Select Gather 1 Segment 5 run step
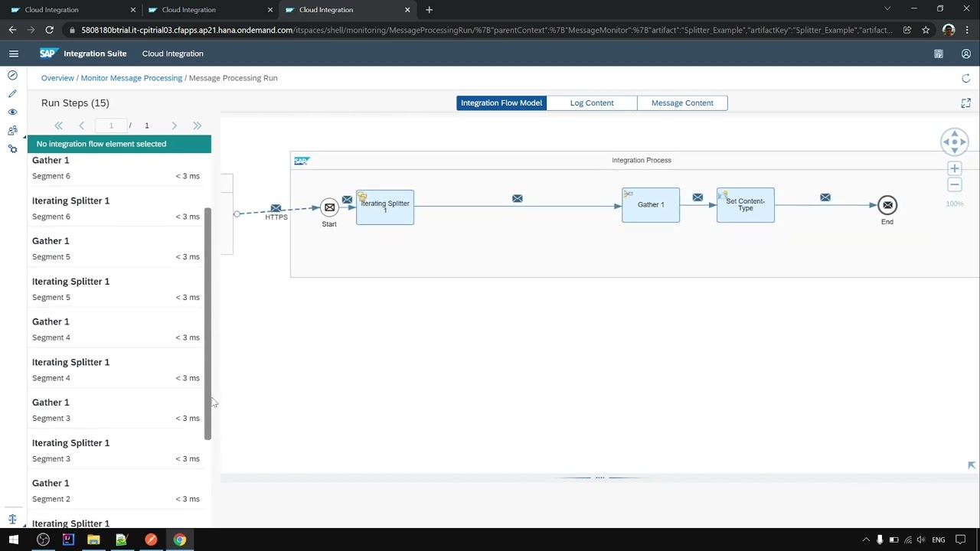 [x=116, y=249]
